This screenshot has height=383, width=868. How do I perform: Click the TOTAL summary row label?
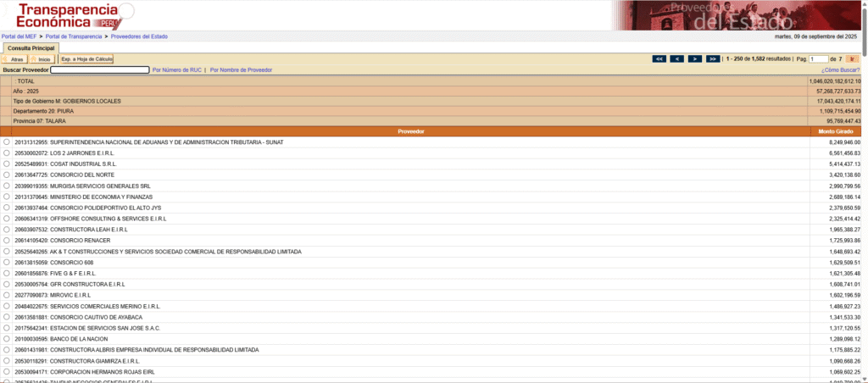[25, 81]
